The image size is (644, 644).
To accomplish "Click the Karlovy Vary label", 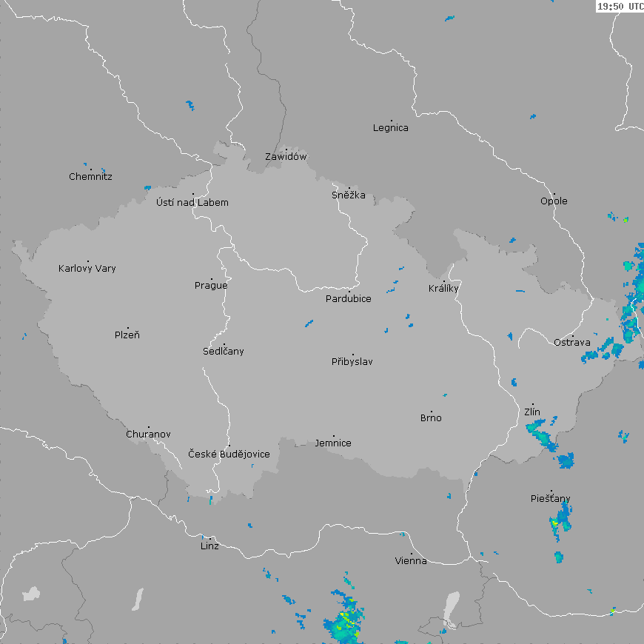I will point(87,269).
